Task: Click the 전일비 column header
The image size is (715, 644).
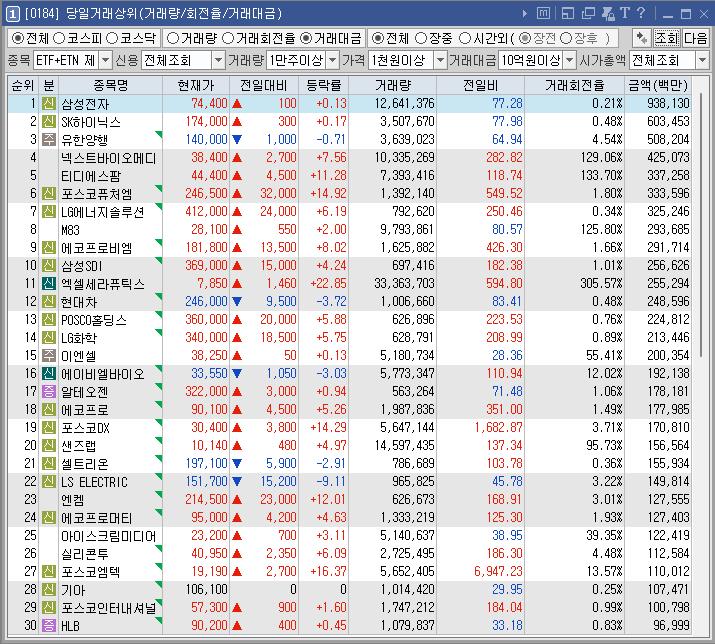Action: coord(481,85)
